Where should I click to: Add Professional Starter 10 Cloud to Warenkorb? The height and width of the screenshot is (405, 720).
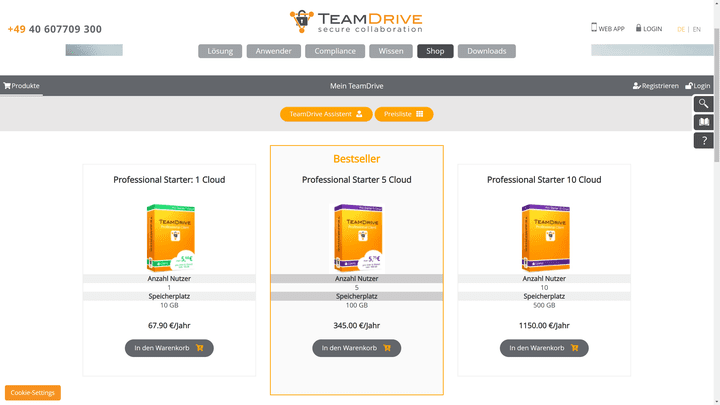(x=544, y=348)
